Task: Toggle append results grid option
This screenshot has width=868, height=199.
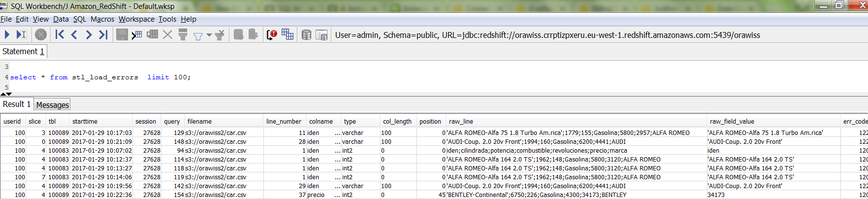Action: pos(288,34)
